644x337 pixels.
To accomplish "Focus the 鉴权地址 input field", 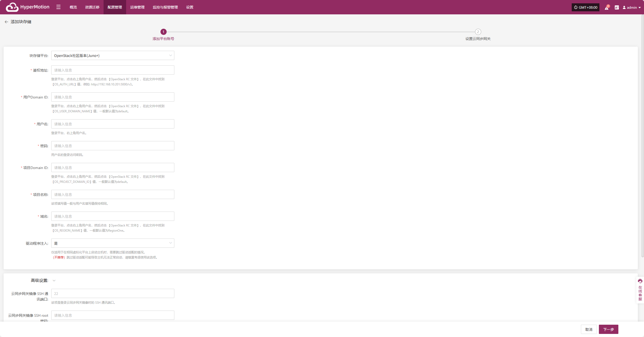I will (113, 70).
